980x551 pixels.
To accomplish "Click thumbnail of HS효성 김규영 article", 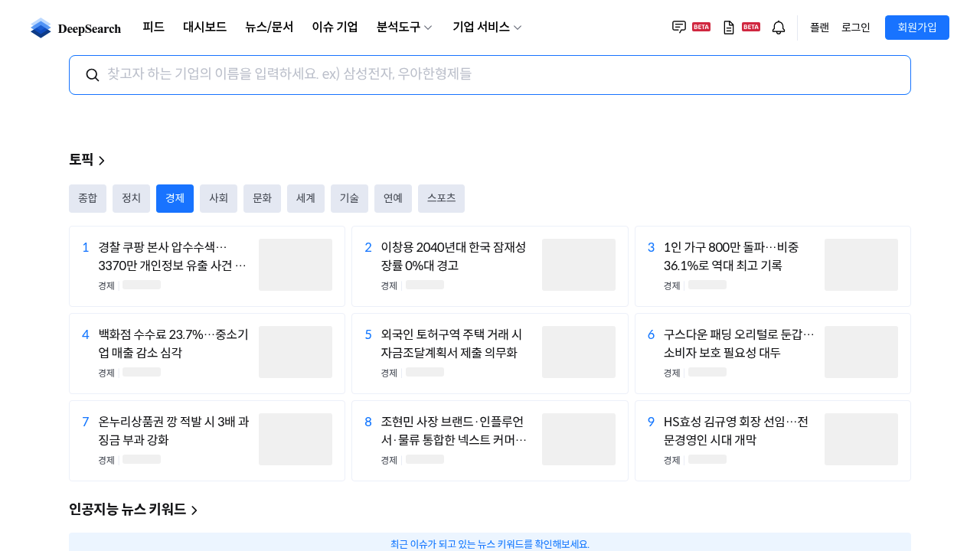I will pos(861,439).
